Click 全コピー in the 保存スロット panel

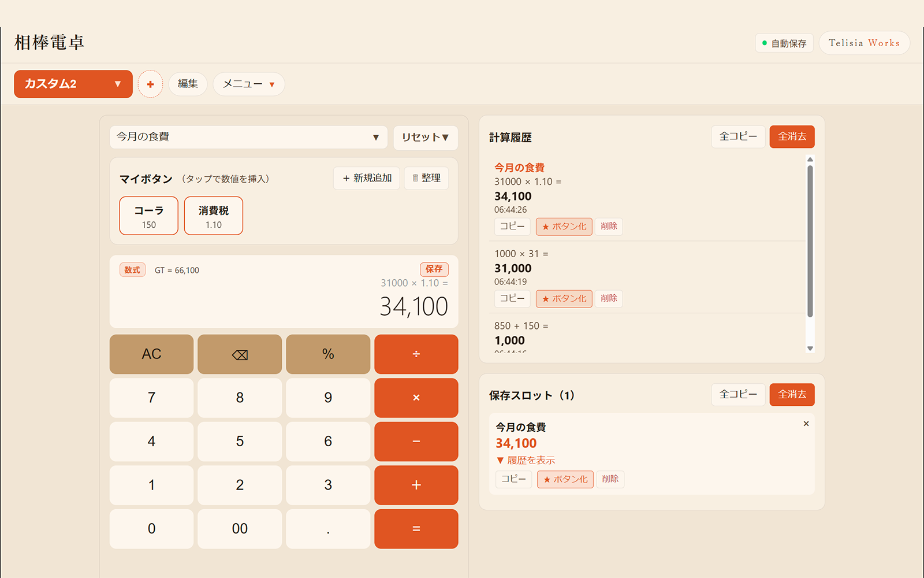738,394
